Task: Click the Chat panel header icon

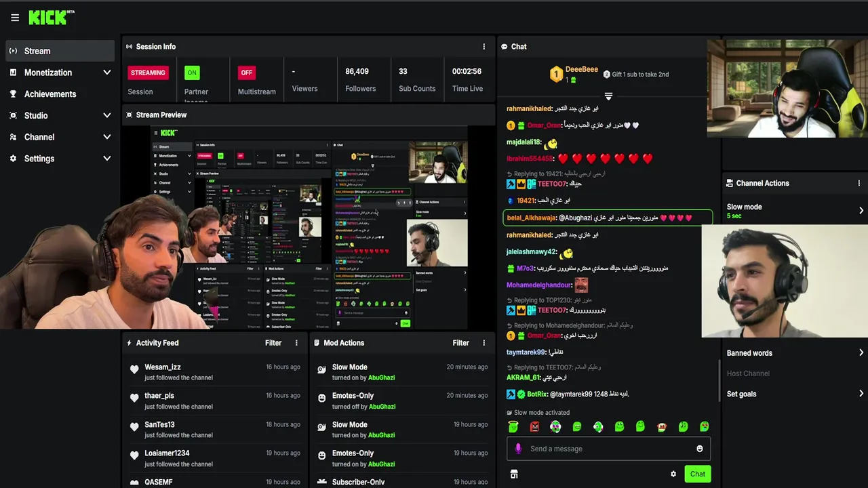Action: click(505, 47)
